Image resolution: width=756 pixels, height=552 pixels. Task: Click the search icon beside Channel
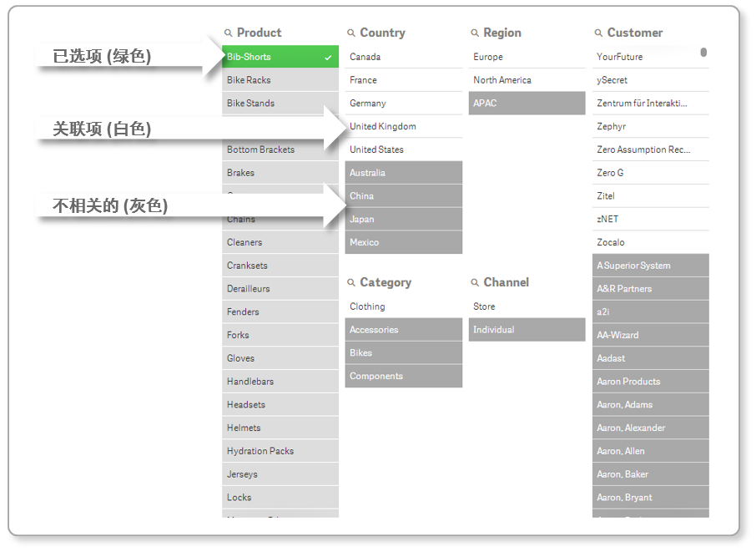coord(475,283)
